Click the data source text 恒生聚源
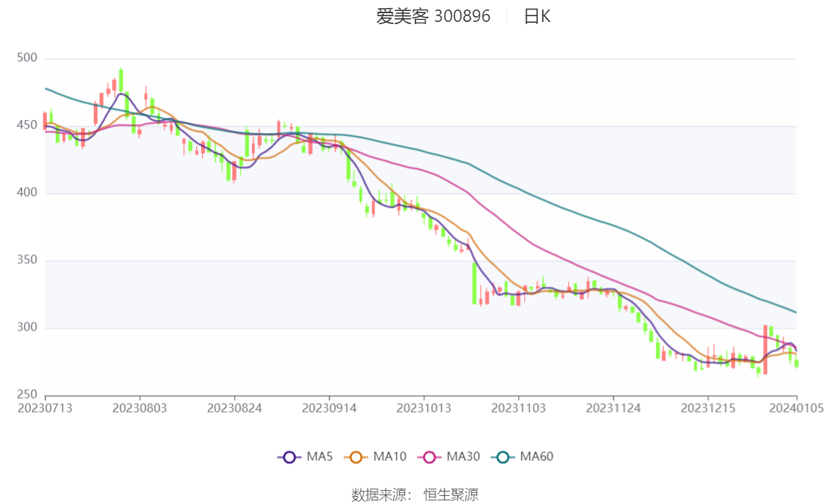 pyautogui.click(x=451, y=495)
